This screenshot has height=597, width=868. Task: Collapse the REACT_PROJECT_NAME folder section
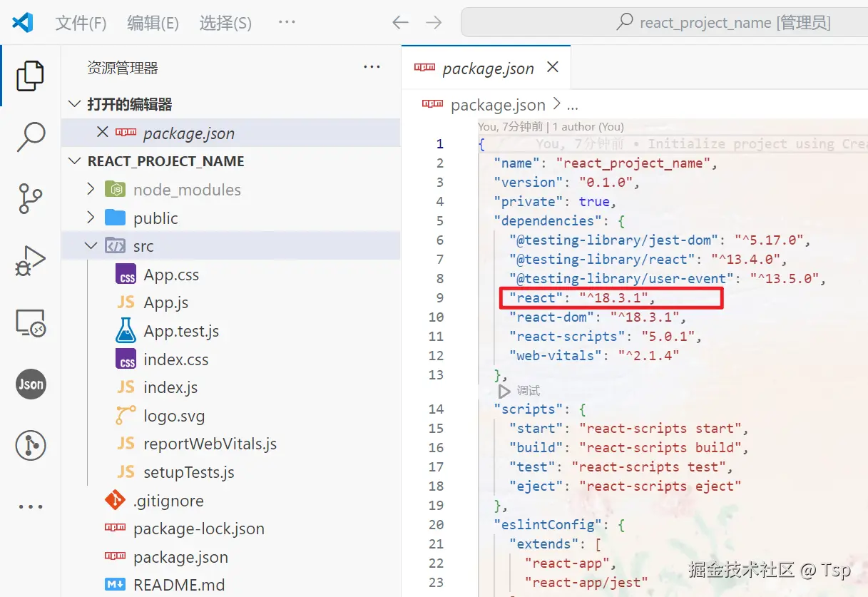coord(74,161)
